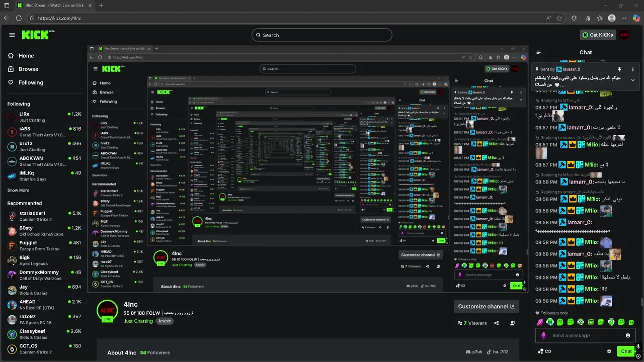Screen dimensions: 644x362
Task: Click the 56 Followers text in About section
Action: [155, 352]
